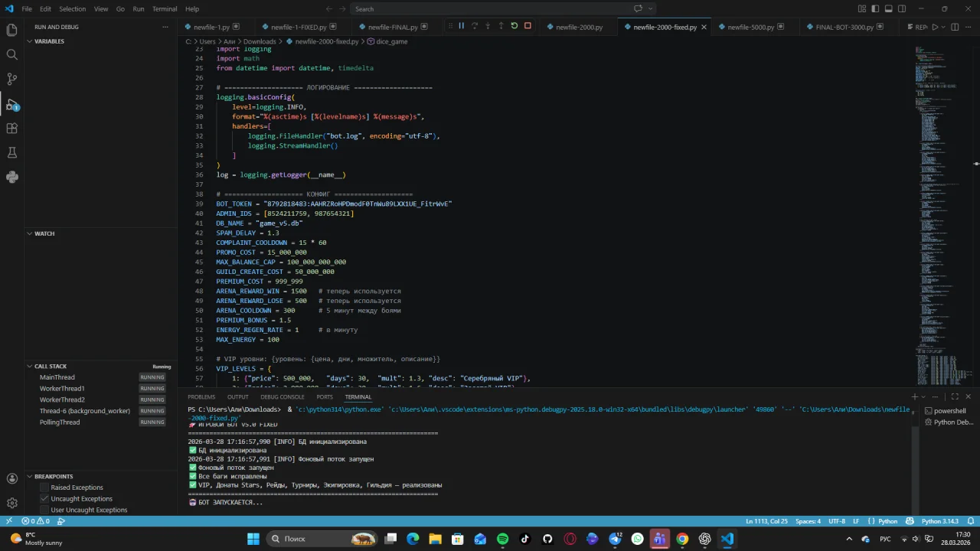980x551 pixels.
Task: Pause the debug session
Action: tap(461, 26)
